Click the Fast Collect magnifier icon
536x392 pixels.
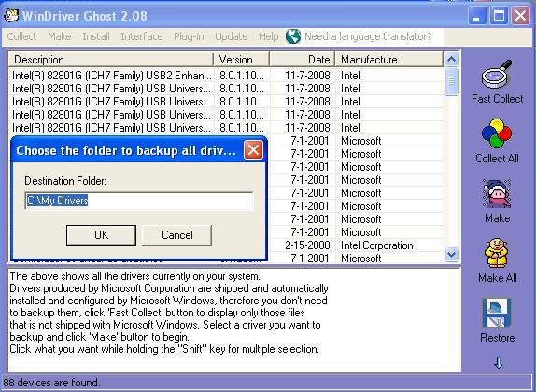pos(497,74)
